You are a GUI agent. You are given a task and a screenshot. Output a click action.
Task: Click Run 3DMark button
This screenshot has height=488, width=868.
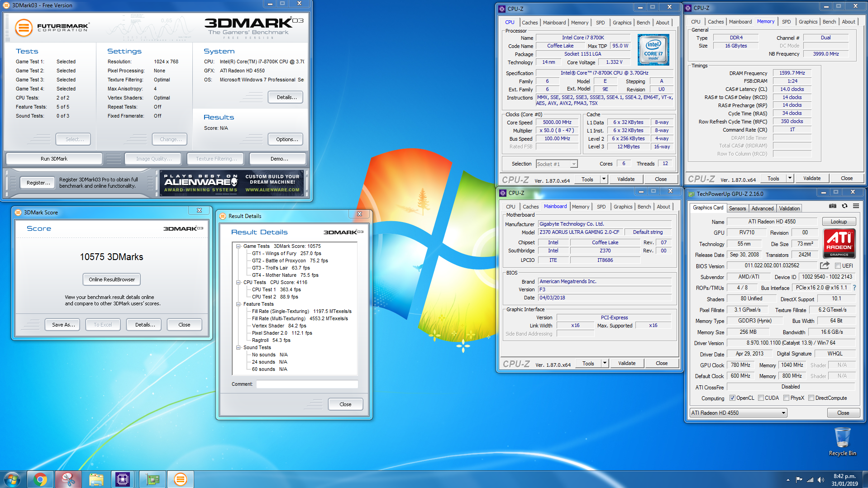click(54, 159)
